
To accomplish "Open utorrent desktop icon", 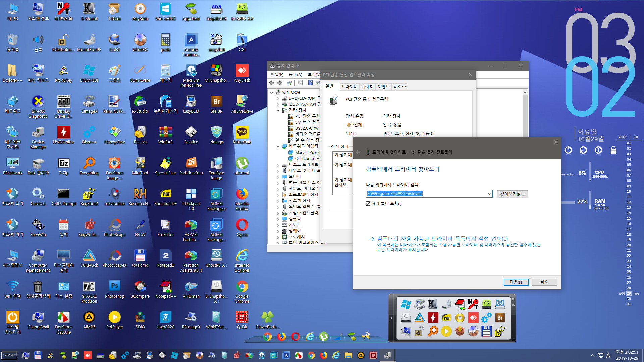I will [242, 166].
